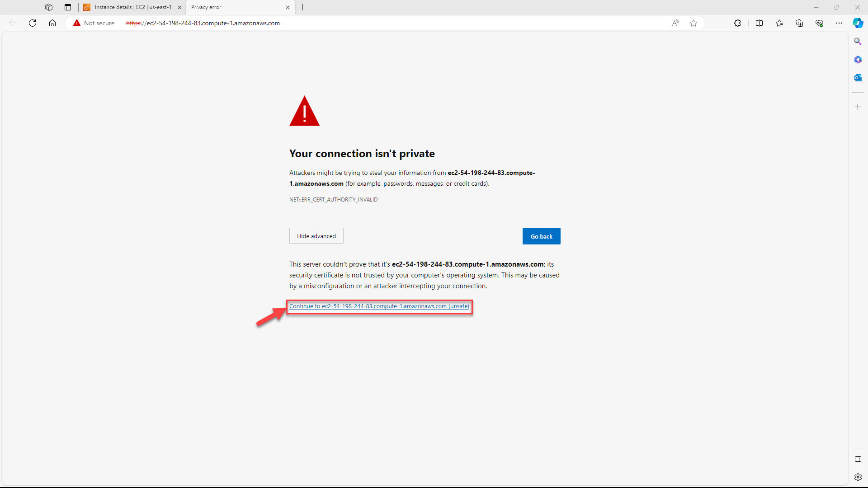This screenshot has height=488, width=868.
Task: Open the Split screen icon
Action: (x=759, y=23)
